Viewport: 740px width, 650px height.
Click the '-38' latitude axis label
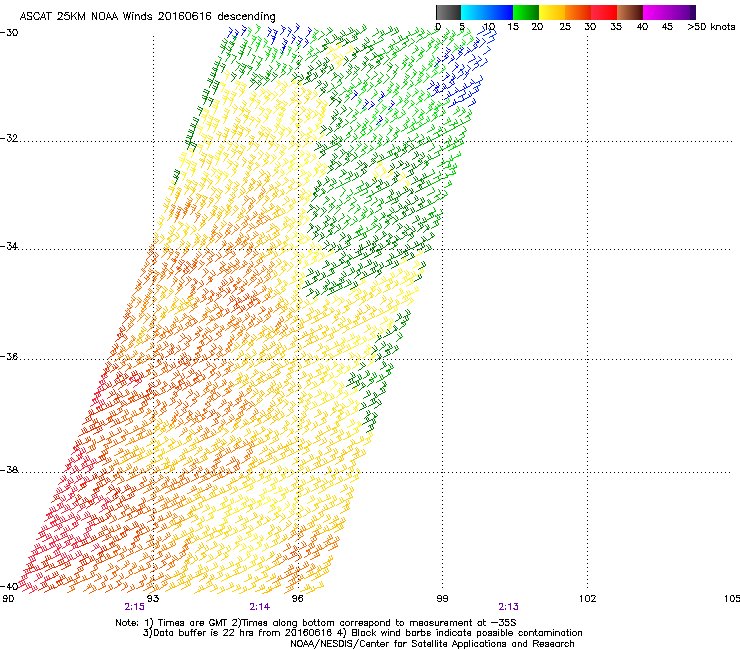(9, 470)
